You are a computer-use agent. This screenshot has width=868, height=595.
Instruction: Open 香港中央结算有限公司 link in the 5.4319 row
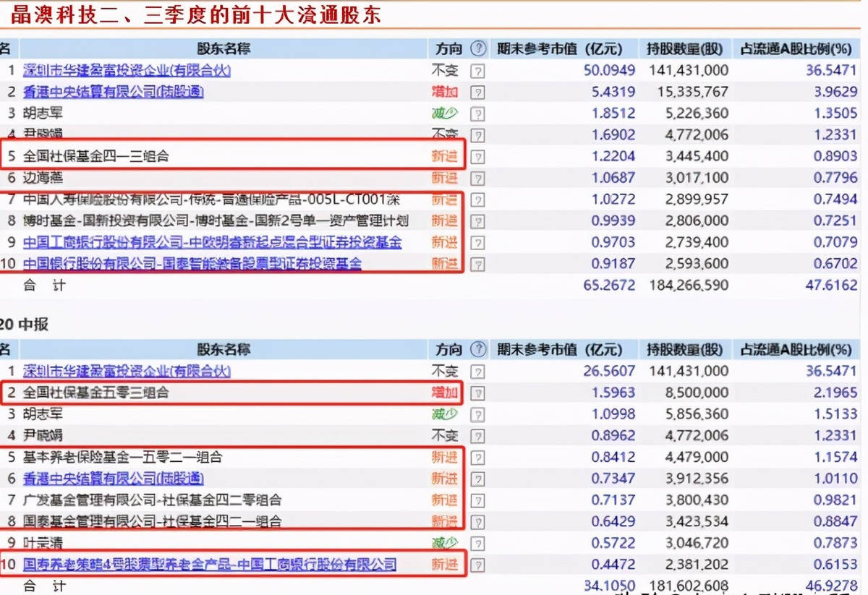[114, 92]
